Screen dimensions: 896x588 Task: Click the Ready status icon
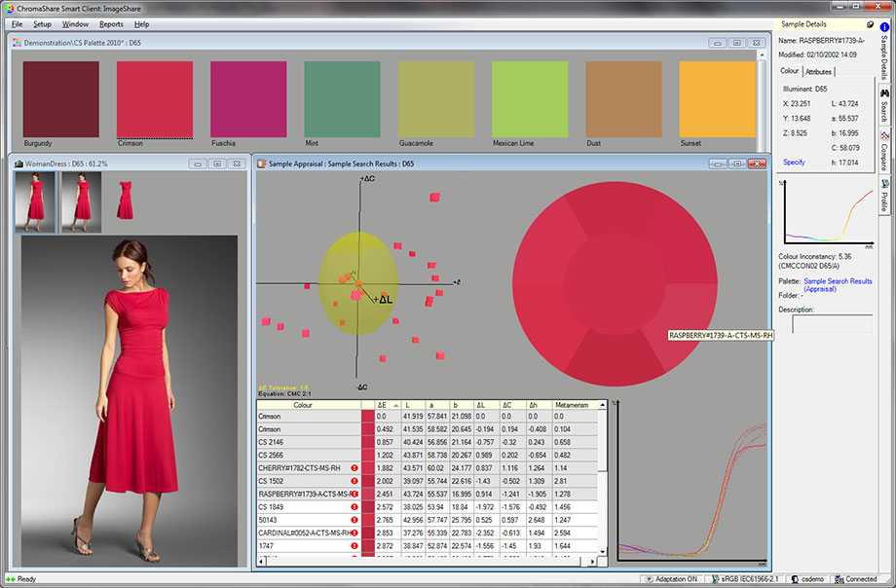click(11, 579)
